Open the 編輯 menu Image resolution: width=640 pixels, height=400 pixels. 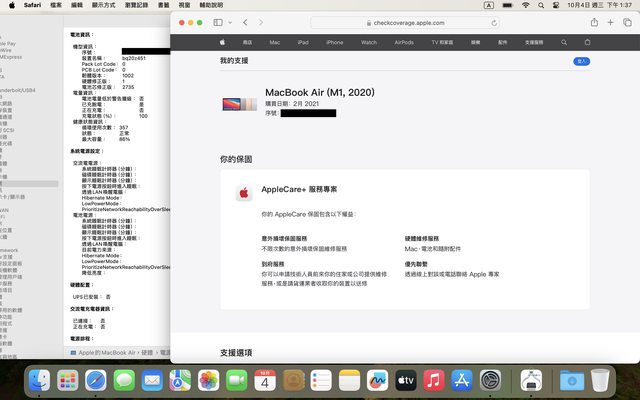77,5
